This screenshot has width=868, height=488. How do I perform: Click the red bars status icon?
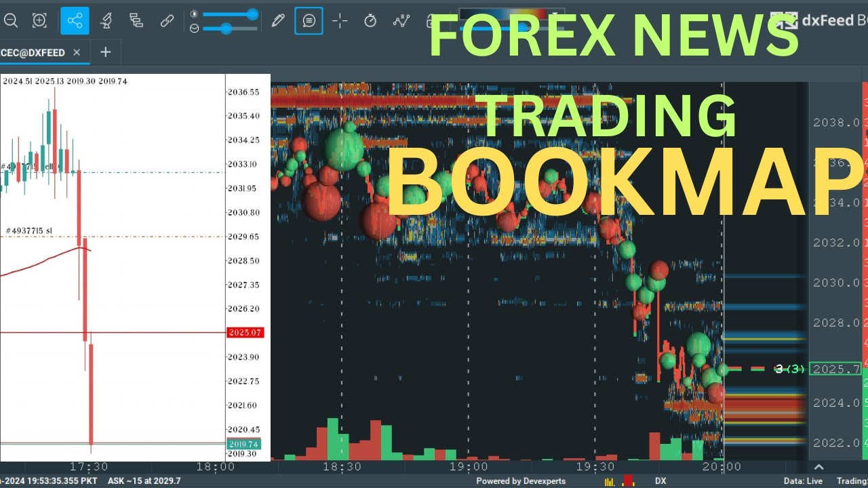(x=628, y=481)
